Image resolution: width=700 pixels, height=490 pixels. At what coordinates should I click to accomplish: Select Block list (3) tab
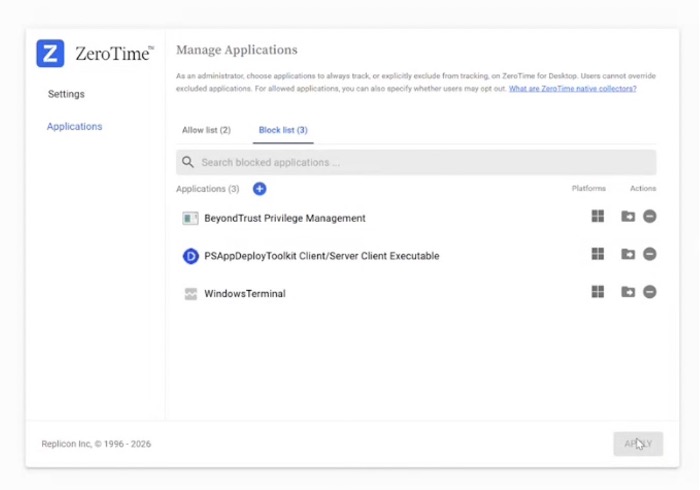point(283,130)
